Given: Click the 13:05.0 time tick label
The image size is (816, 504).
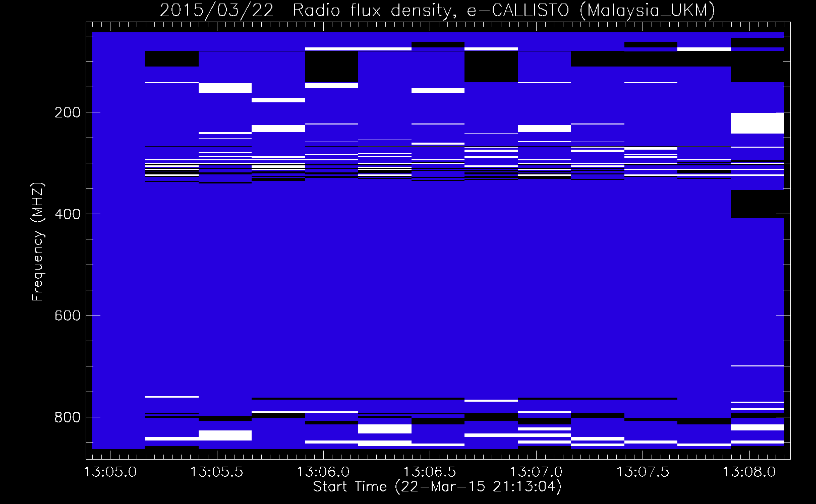Looking at the screenshot, I should [110, 472].
